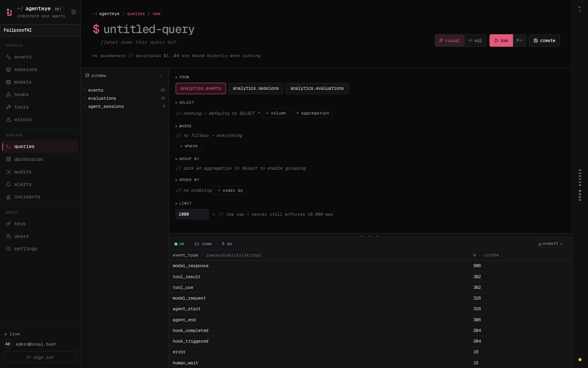Image resolution: width=588 pixels, height=368 pixels.
Task: Add an order by clause
Action: (x=230, y=190)
